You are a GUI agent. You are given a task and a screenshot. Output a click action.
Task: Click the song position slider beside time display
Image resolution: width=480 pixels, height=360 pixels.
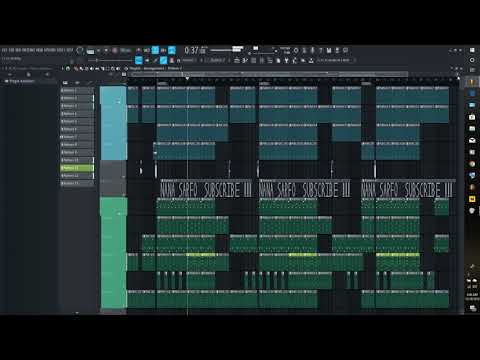pyautogui.click(x=227, y=50)
